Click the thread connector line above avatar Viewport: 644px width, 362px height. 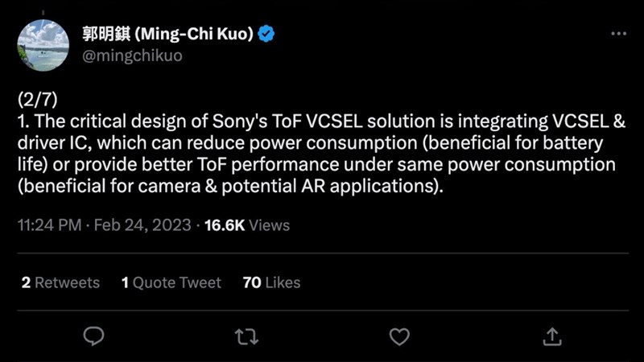43,13
